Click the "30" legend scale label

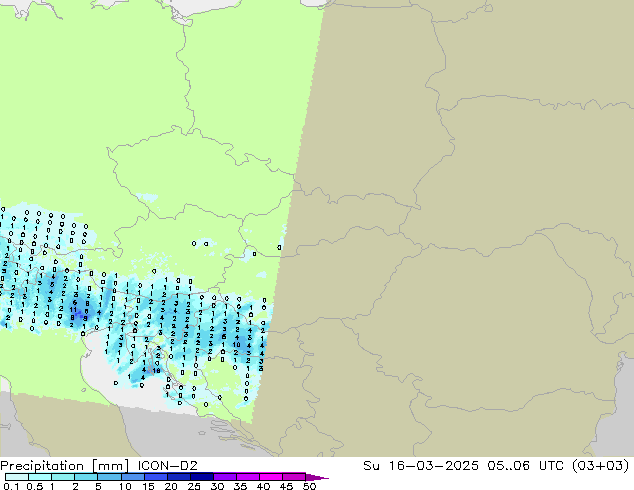click(217, 486)
